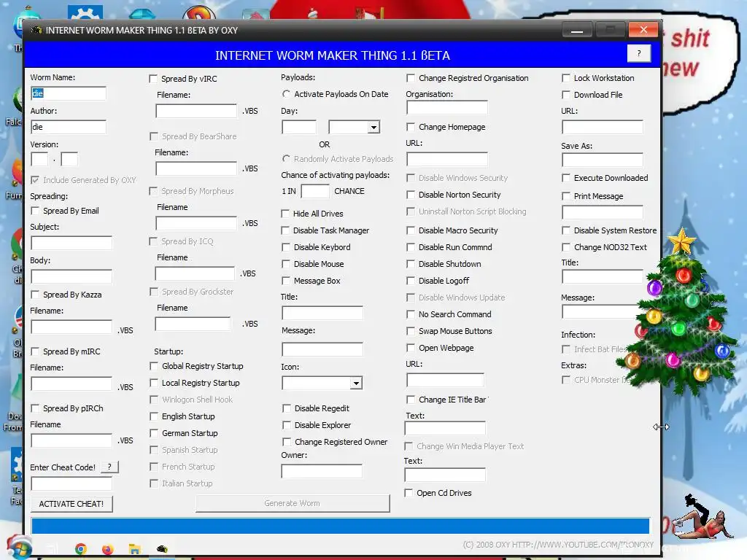Toggle German Startup checkbox
The width and height of the screenshot is (747, 560).
[154, 433]
